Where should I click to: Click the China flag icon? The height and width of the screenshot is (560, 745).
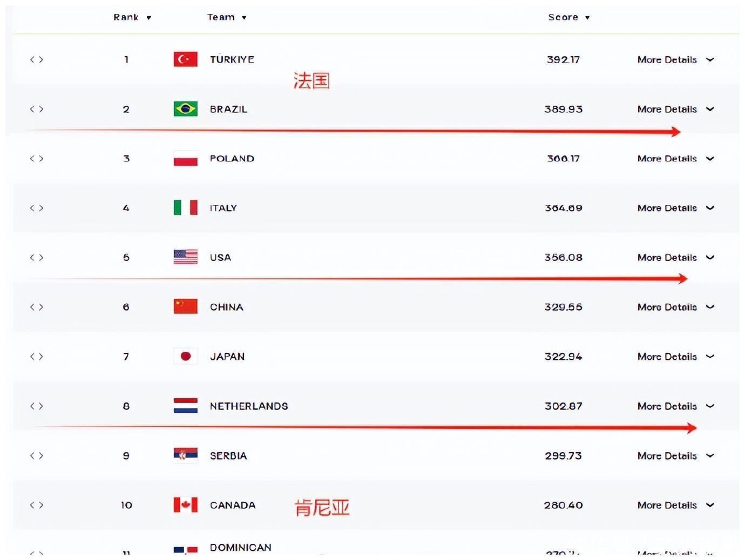(185, 306)
